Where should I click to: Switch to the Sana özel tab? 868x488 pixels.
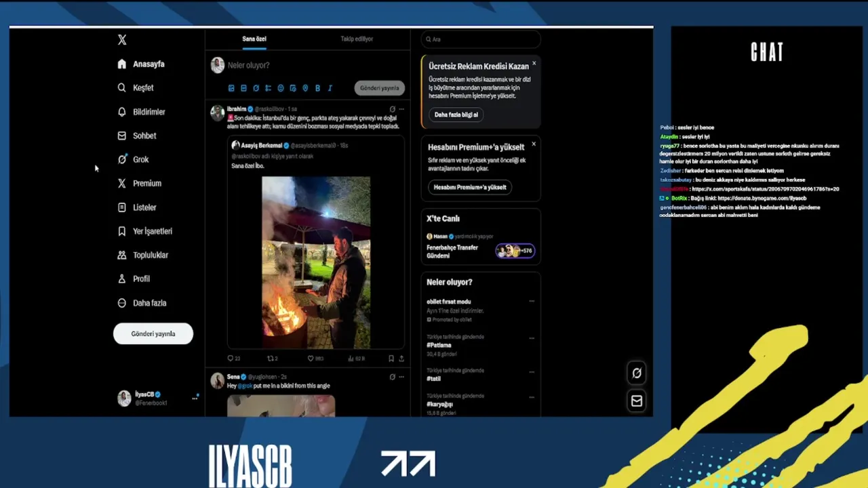pos(254,39)
